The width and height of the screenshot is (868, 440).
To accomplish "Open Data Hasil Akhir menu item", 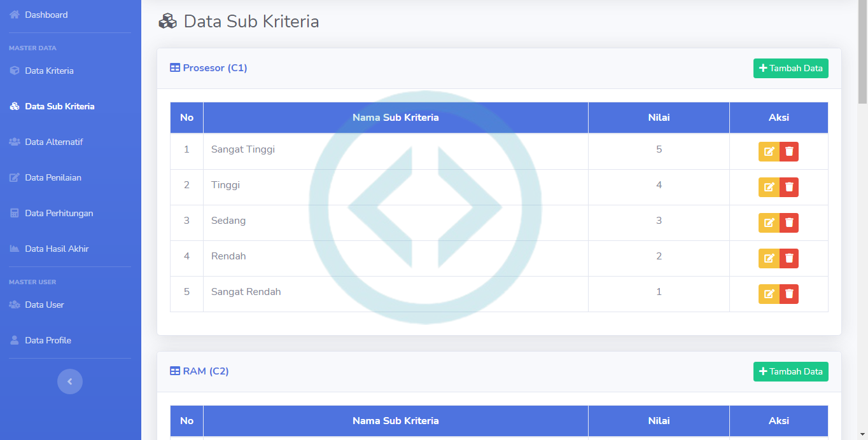I will point(57,249).
